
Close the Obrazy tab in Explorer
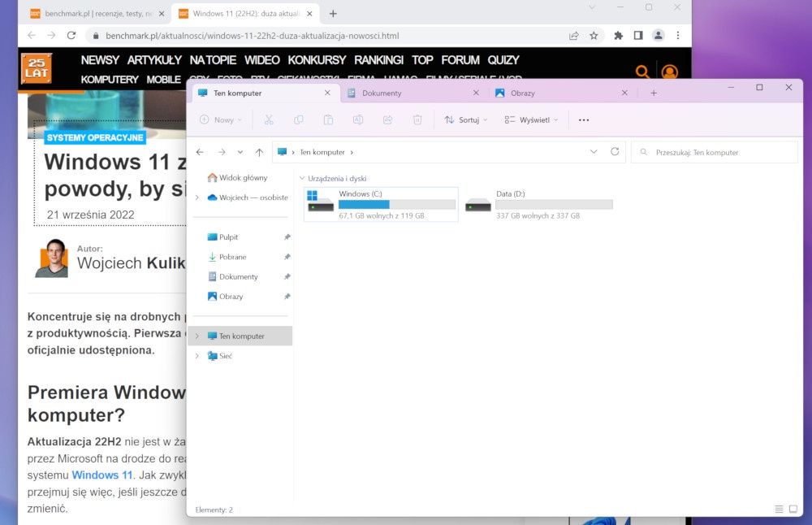click(624, 93)
